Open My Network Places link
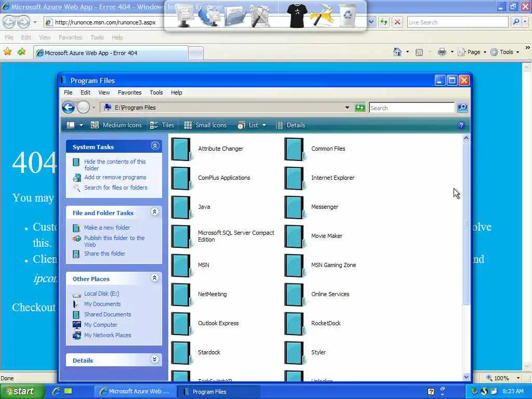The height and width of the screenshot is (399, 532). (x=108, y=335)
